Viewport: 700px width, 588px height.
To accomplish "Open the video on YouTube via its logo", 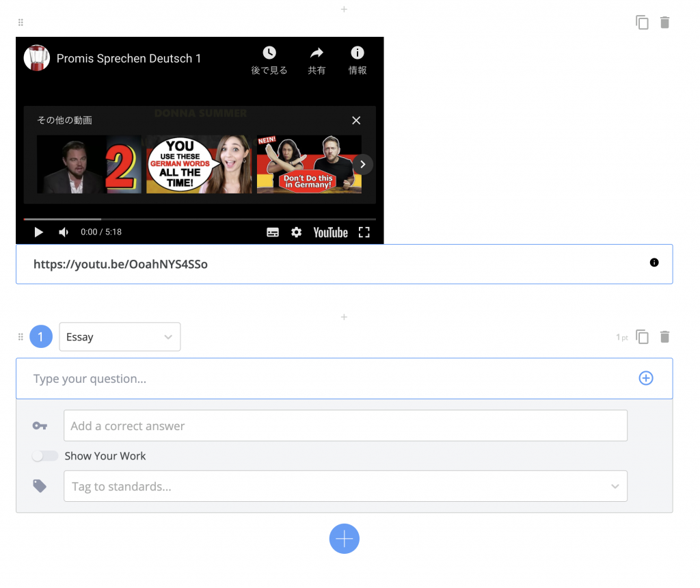I will click(x=330, y=232).
